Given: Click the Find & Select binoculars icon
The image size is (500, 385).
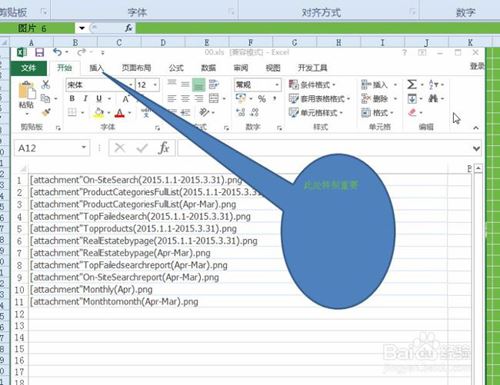Looking at the screenshot, I should [x=433, y=98].
